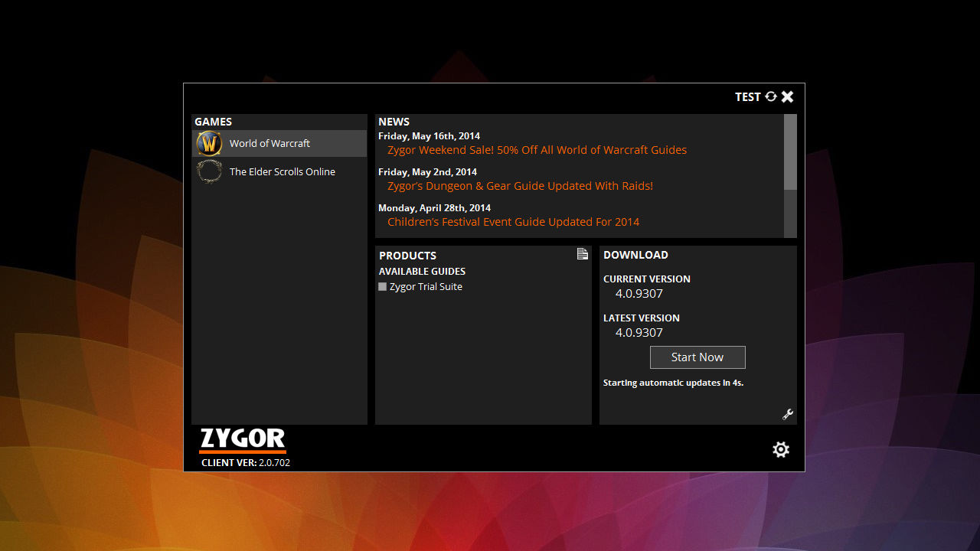
Task: Click the Zygor Trial Suite guide name
Action: pyautogui.click(x=426, y=287)
